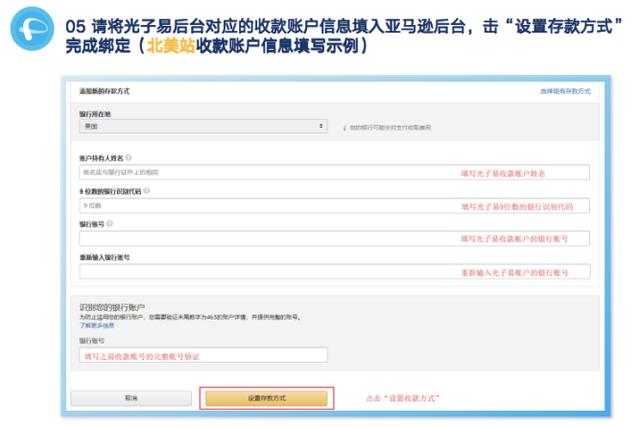The image size is (640, 427).
Task: Click info icon beside bank account number label
Action: (x=110, y=223)
